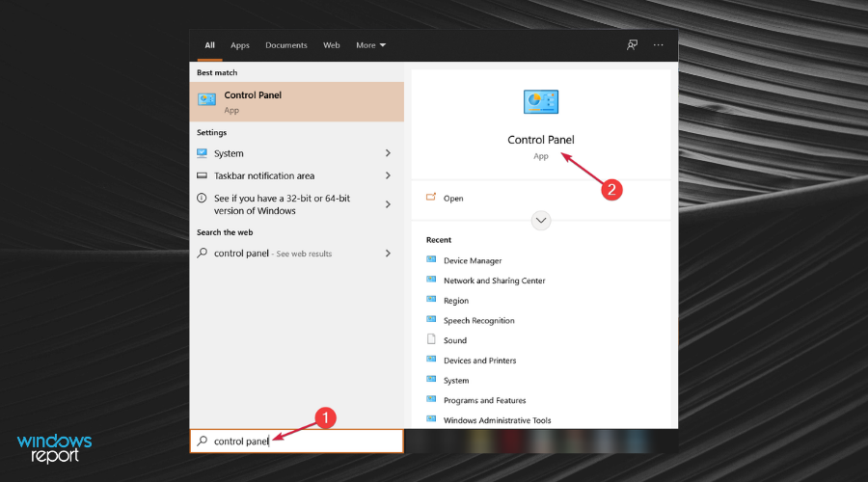Click the System monitor icon in Settings

click(x=203, y=152)
